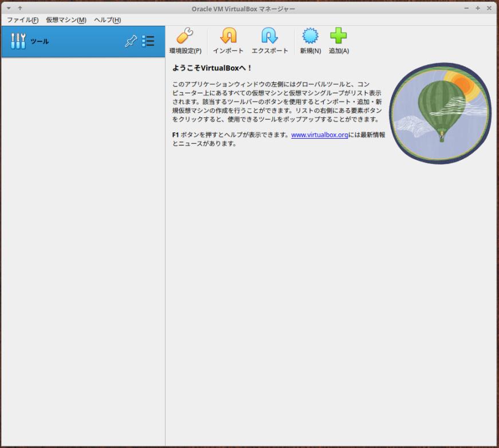Toggle the pin icon in ツール row
This screenshot has height=448, width=499.
pyautogui.click(x=131, y=41)
